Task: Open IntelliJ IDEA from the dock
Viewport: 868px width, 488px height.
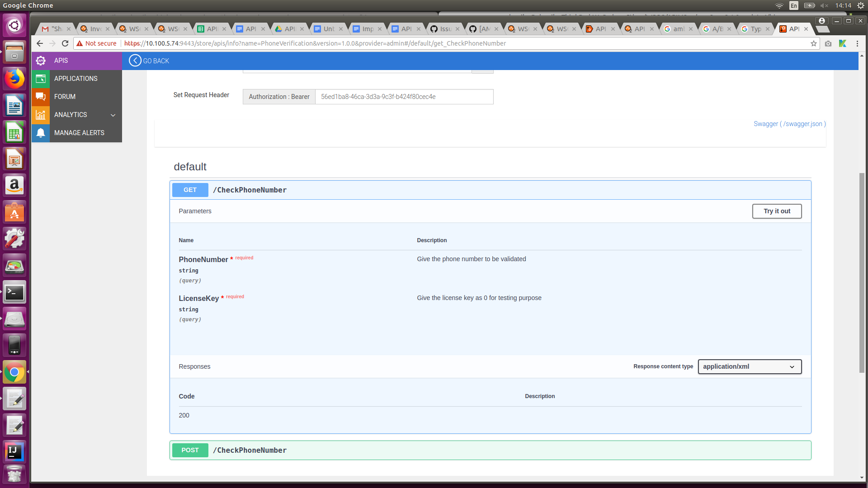Action: (x=14, y=451)
